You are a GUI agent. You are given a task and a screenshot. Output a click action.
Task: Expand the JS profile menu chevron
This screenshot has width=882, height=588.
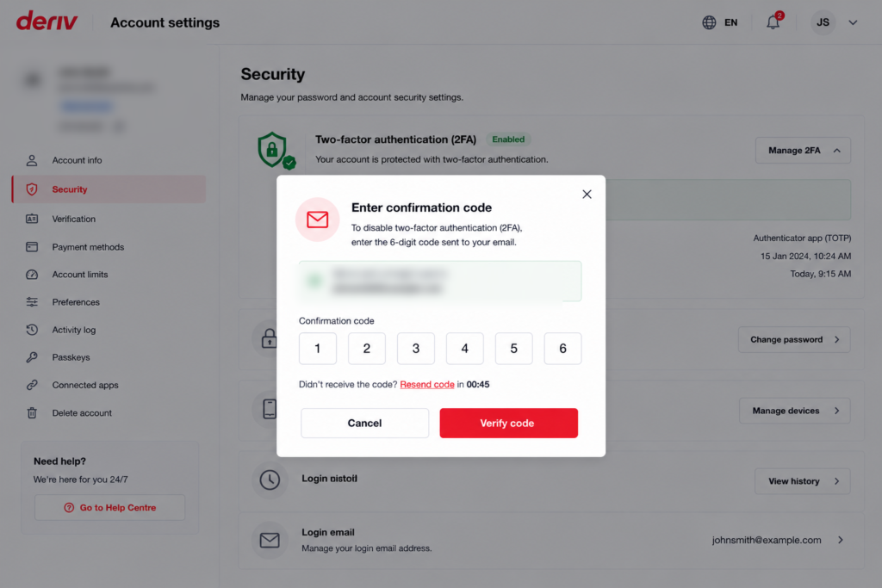click(853, 22)
